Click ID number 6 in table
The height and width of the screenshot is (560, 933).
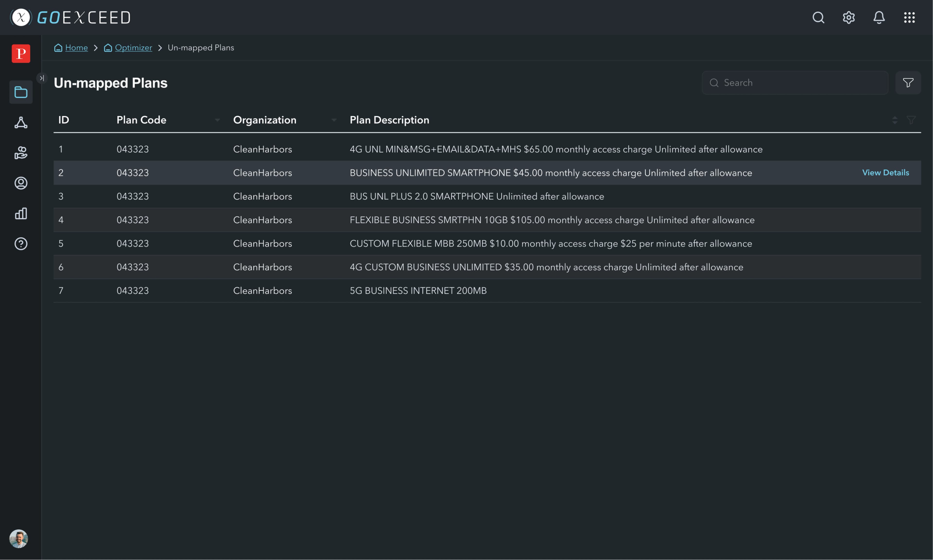61,267
